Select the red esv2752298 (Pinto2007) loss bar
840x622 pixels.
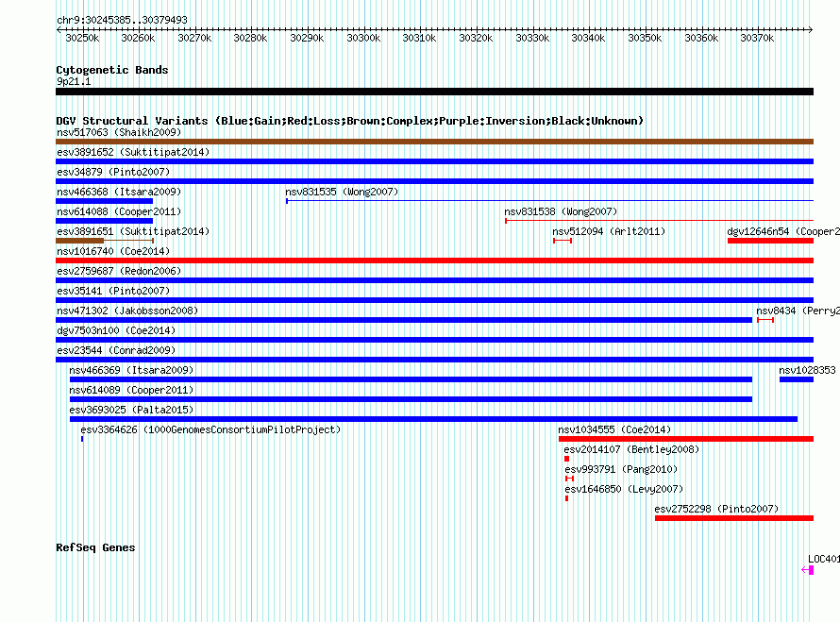[734, 518]
